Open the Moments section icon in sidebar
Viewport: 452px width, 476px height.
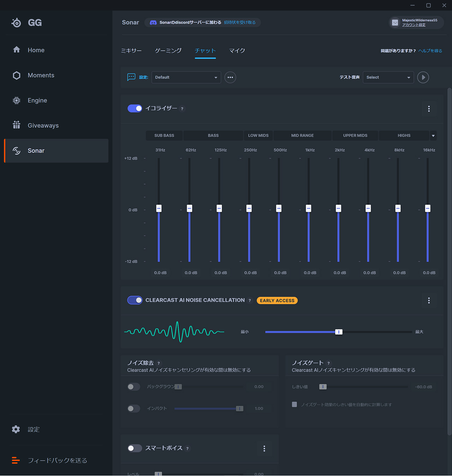coord(17,75)
